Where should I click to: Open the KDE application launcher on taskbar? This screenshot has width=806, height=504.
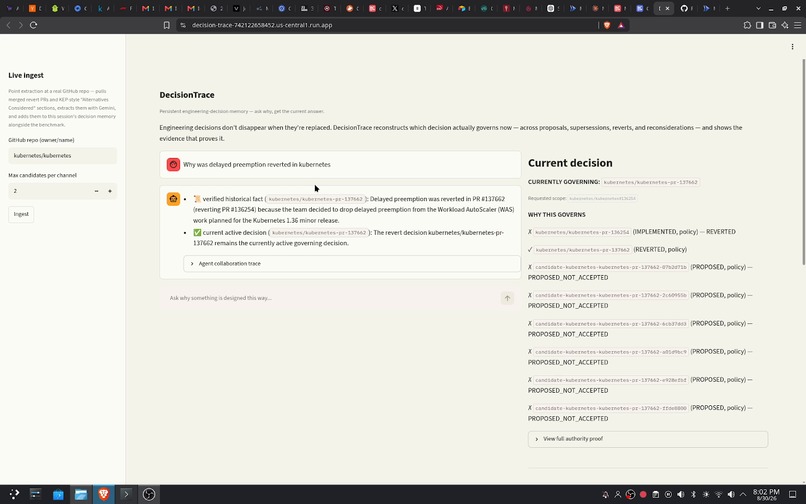(14, 494)
